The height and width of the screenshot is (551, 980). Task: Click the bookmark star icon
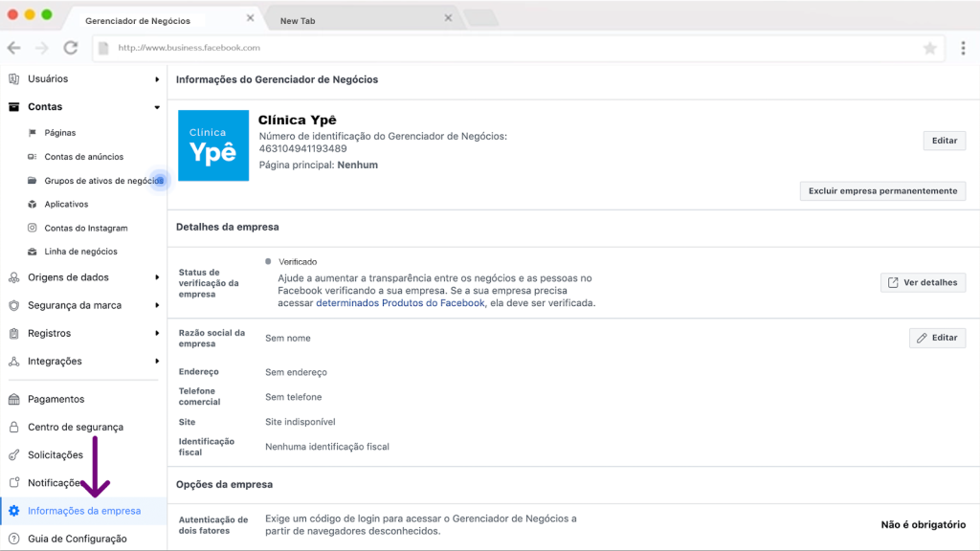pyautogui.click(x=929, y=48)
